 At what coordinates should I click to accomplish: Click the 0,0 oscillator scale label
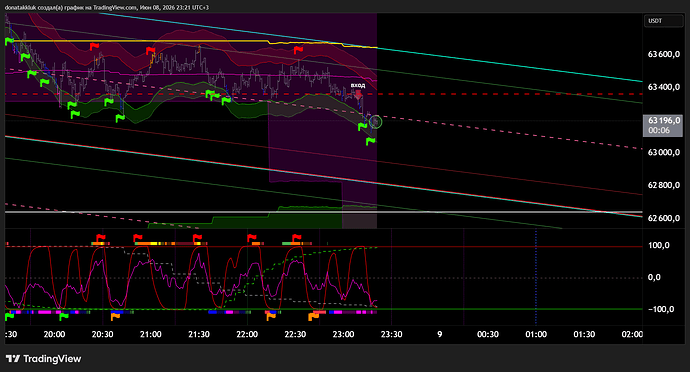click(654, 277)
